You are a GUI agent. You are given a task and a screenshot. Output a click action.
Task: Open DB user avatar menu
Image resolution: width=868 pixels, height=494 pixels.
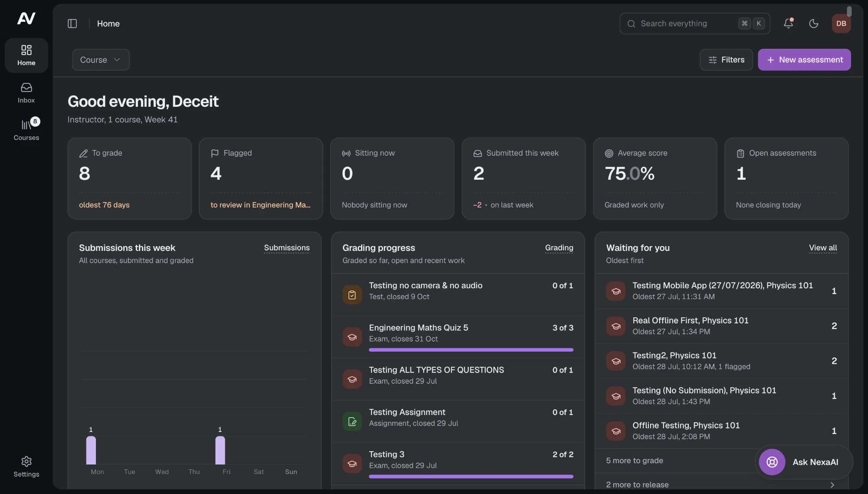(841, 23)
